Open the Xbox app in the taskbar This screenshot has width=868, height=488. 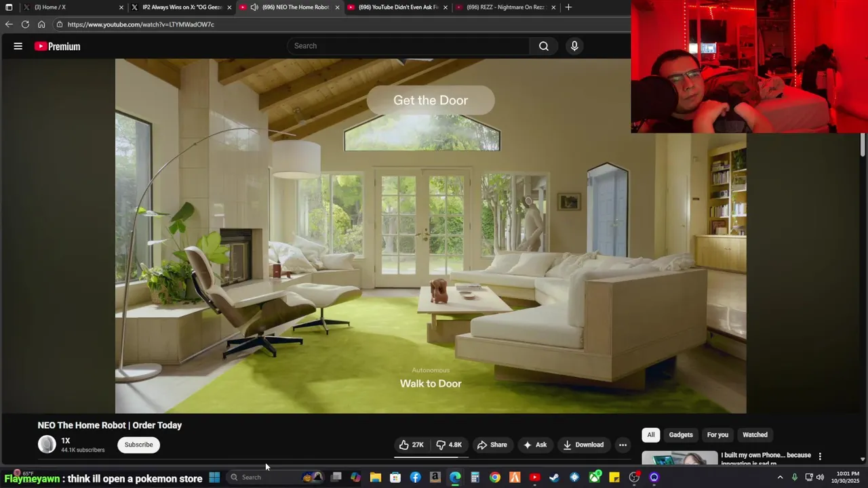pyautogui.click(x=595, y=477)
